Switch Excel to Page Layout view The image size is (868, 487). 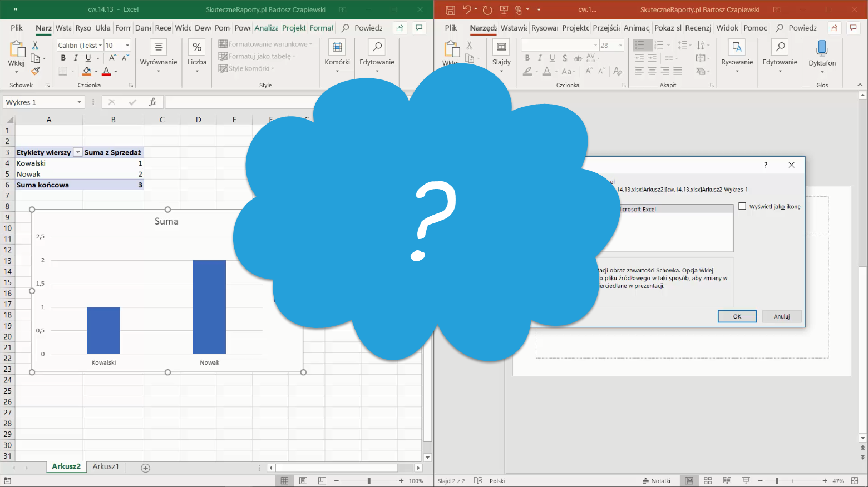click(x=303, y=481)
